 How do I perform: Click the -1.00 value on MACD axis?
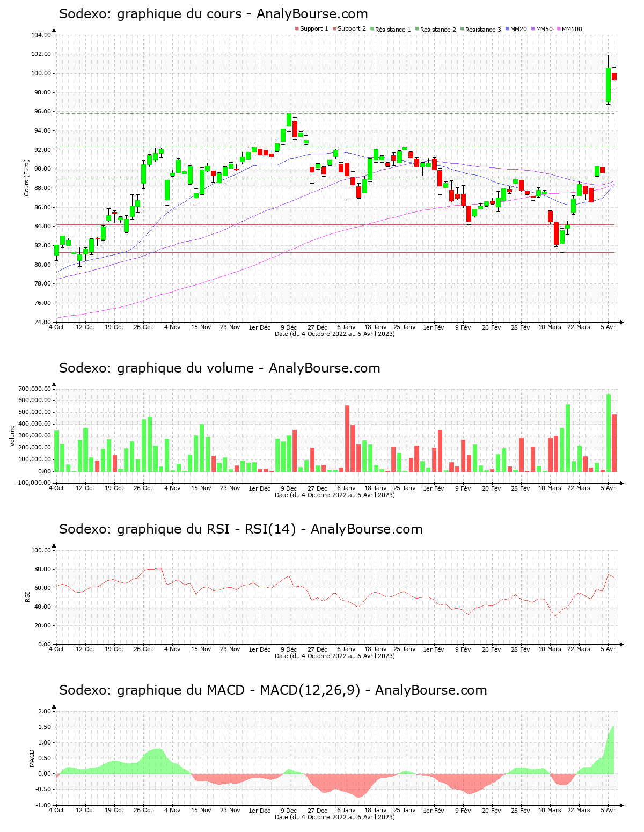tap(44, 805)
